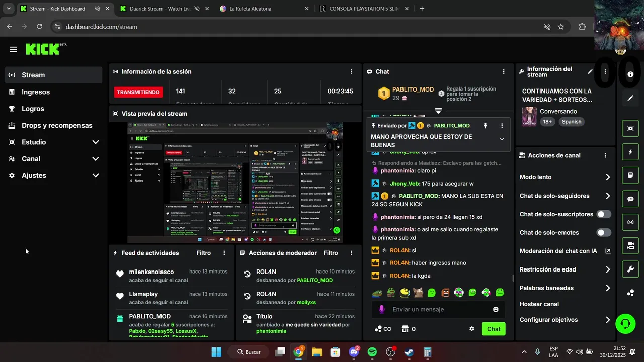Expand the pinned message chevron
The image size is (644, 362).
coord(502,139)
